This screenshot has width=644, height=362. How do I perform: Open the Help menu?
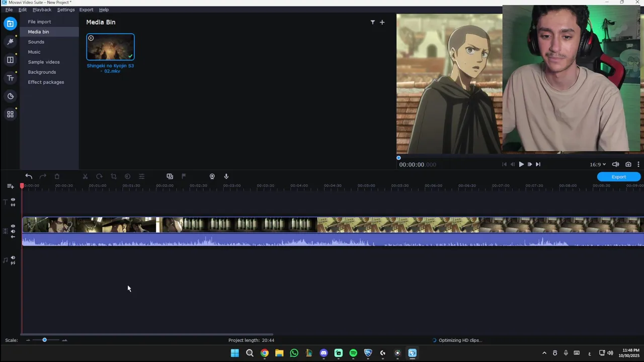pos(104,10)
